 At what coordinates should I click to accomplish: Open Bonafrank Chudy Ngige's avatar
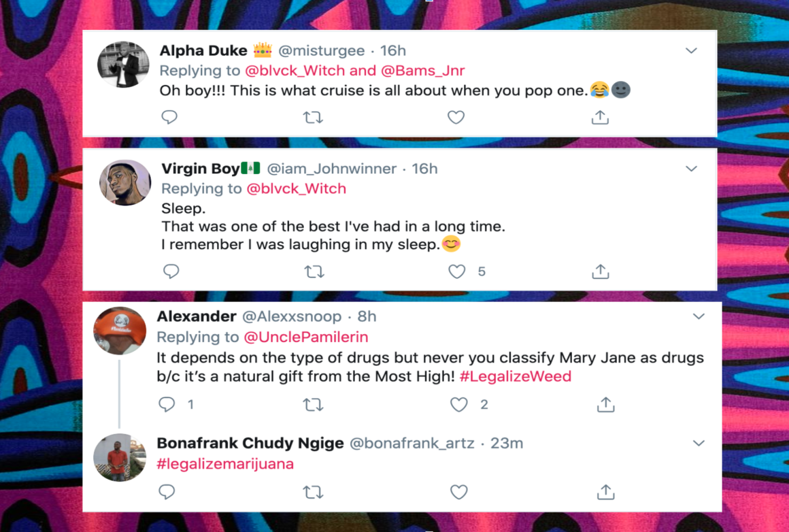[120, 457]
